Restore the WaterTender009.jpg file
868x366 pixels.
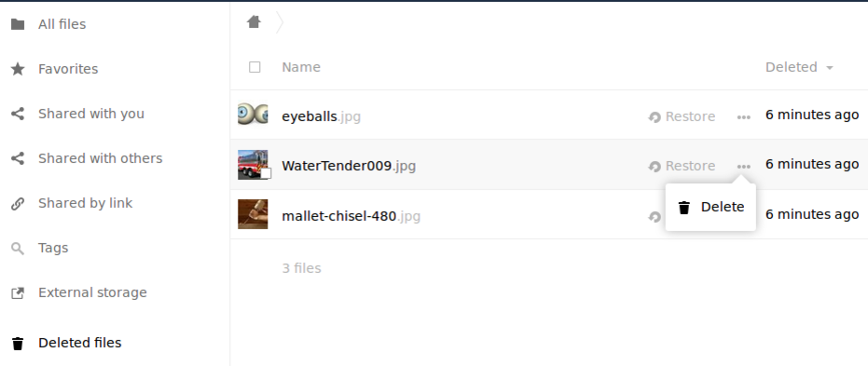tap(682, 167)
